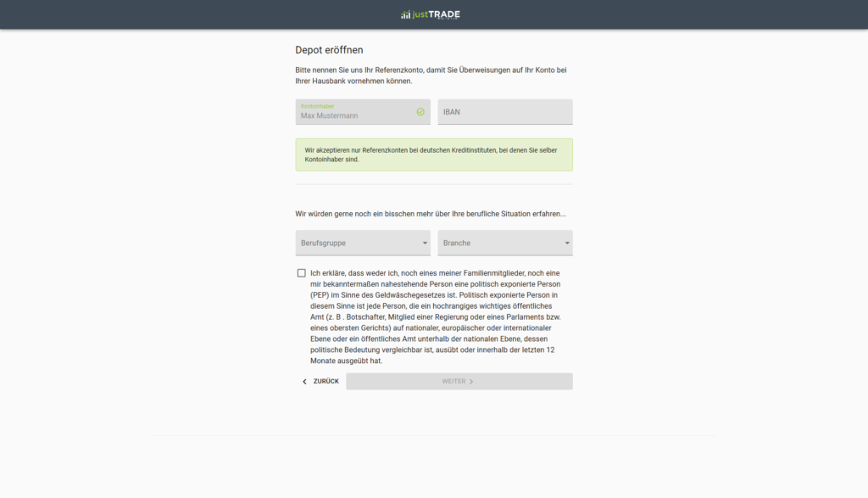
Task: Click the "Depot eröffnen" heading
Action: tap(329, 50)
